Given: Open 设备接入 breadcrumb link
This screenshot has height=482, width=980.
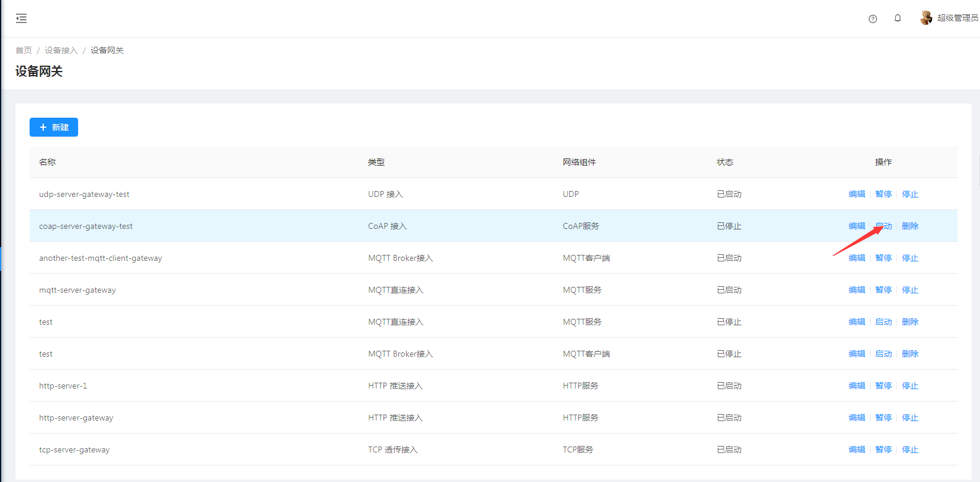Looking at the screenshot, I should (61, 50).
